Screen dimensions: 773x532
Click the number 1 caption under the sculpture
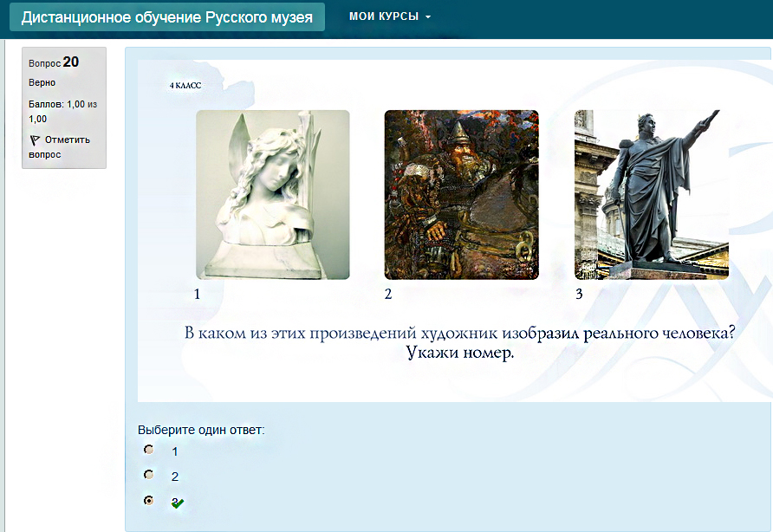[198, 294]
